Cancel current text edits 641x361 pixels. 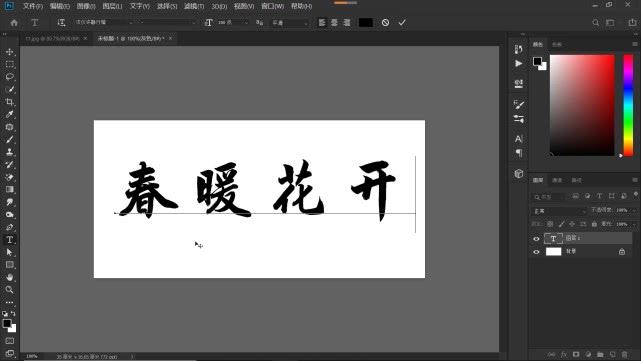coord(385,22)
